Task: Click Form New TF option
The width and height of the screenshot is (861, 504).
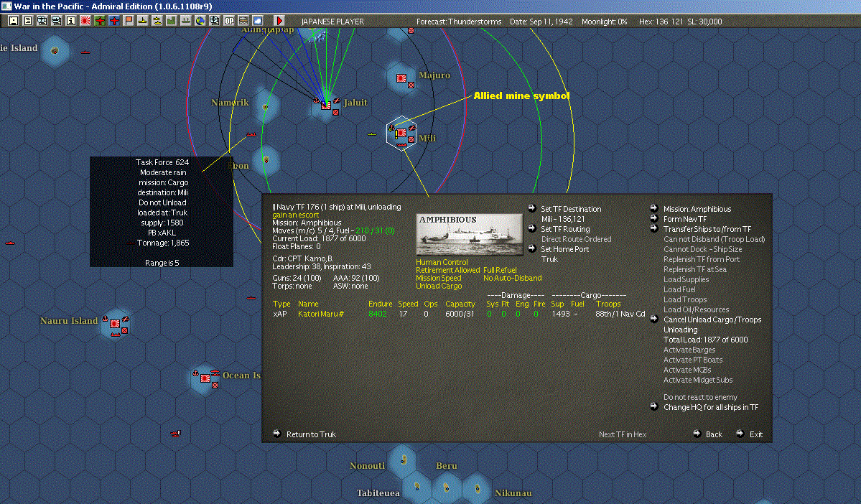Action: coord(685,218)
